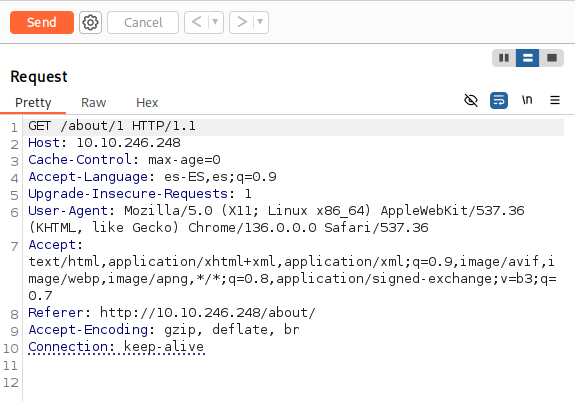The width and height of the screenshot is (575, 401).
Task: Click the User-Agent header name
Action: coord(68,211)
